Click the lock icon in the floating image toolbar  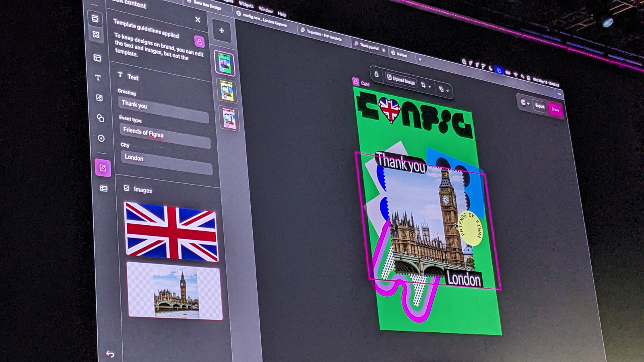point(376,74)
